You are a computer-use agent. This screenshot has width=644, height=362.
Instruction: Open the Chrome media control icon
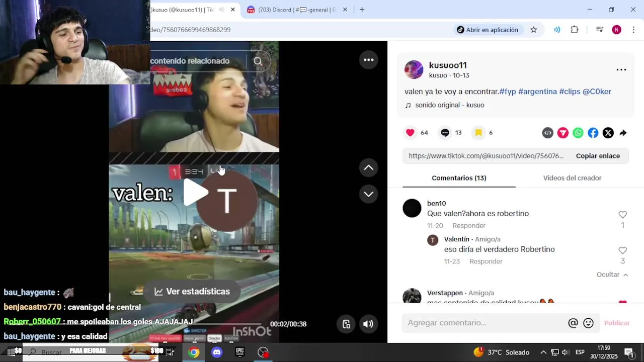(x=599, y=30)
